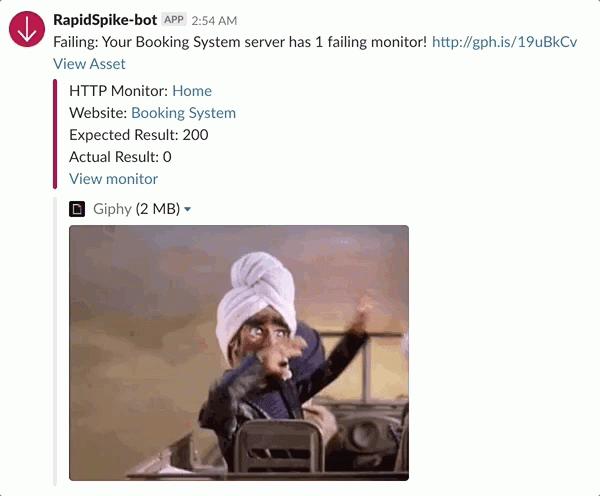Click the small Giphy file icon
This screenshot has width=600, height=496.
click(77, 209)
